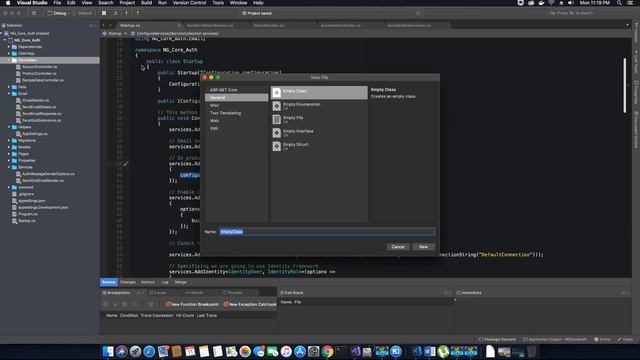Expand the Pages folder
Screen dimensions: 640x360
tap(9, 154)
